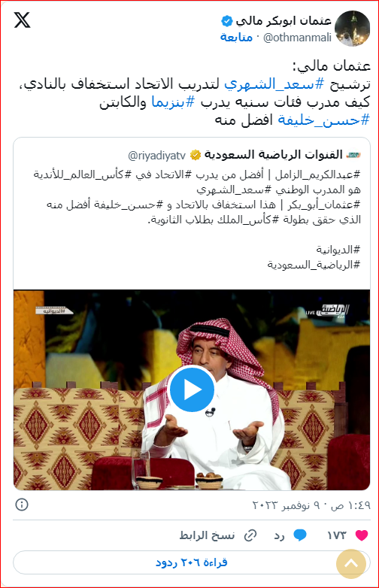Viewport: 379px width, 588px height.
Task: Open hashtag #حسن_خليفة in main tweet
Action: [323, 120]
